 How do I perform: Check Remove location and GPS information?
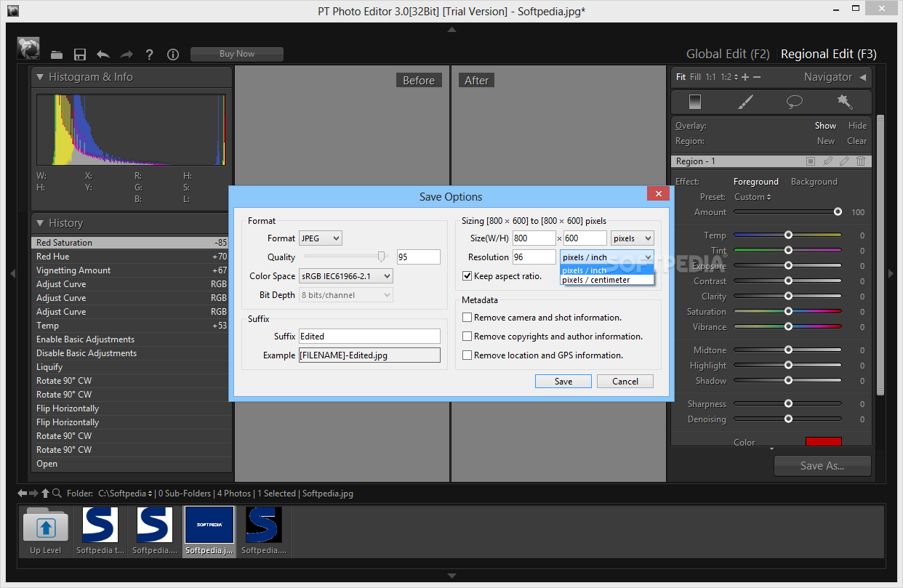[x=467, y=355]
